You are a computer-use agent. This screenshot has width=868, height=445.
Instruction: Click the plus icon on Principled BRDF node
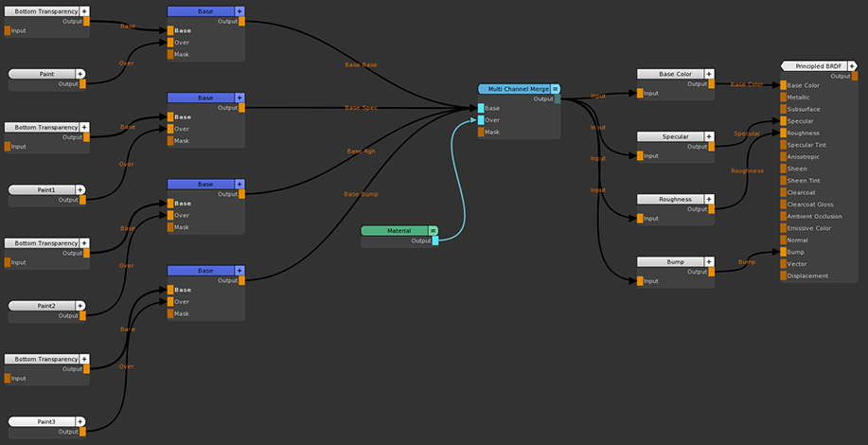point(852,65)
